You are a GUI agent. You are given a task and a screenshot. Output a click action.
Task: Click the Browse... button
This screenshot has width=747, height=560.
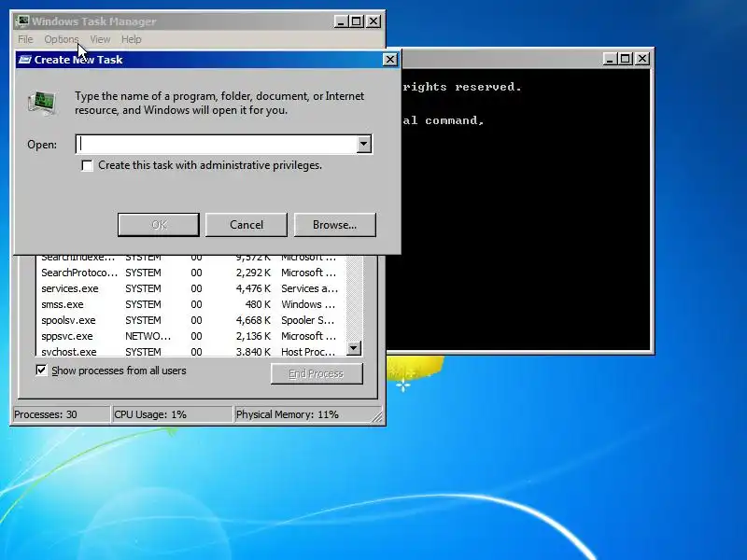(x=335, y=224)
